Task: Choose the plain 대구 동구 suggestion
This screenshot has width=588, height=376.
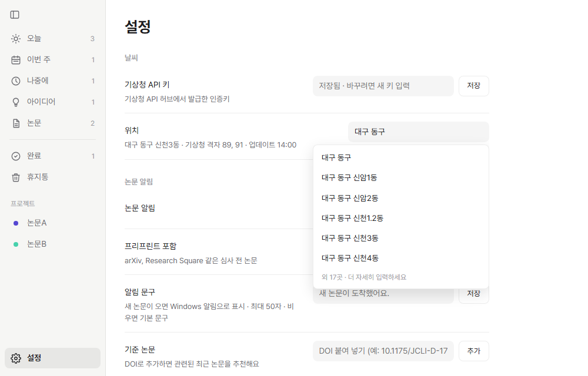Action: pos(401,157)
